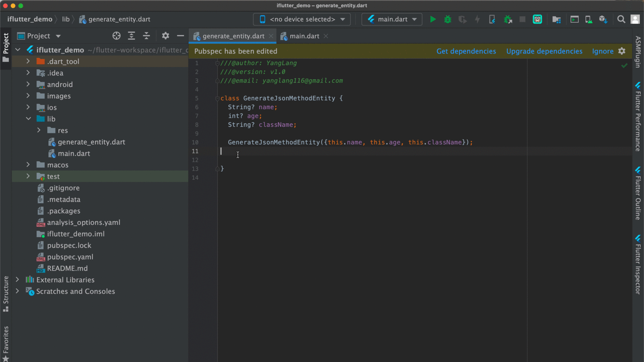Select pubspec.lock in project tree
Viewport: 644px width, 362px height.
coord(69,245)
